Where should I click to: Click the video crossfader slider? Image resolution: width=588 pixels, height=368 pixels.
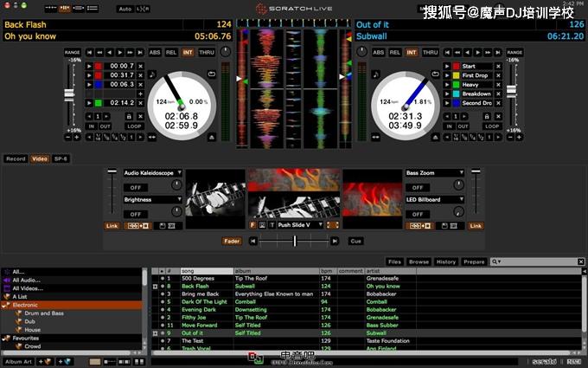[294, 241]
